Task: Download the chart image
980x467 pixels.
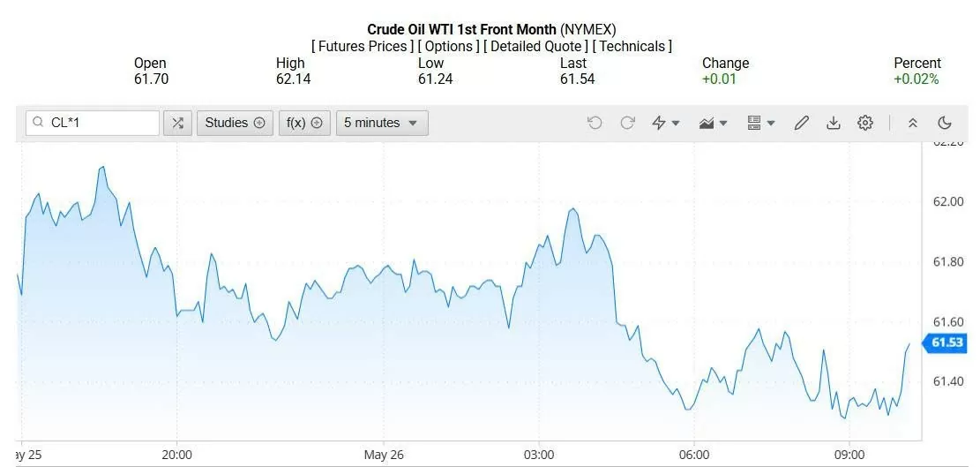Action: pyautogui.click(x=833, y=124)
